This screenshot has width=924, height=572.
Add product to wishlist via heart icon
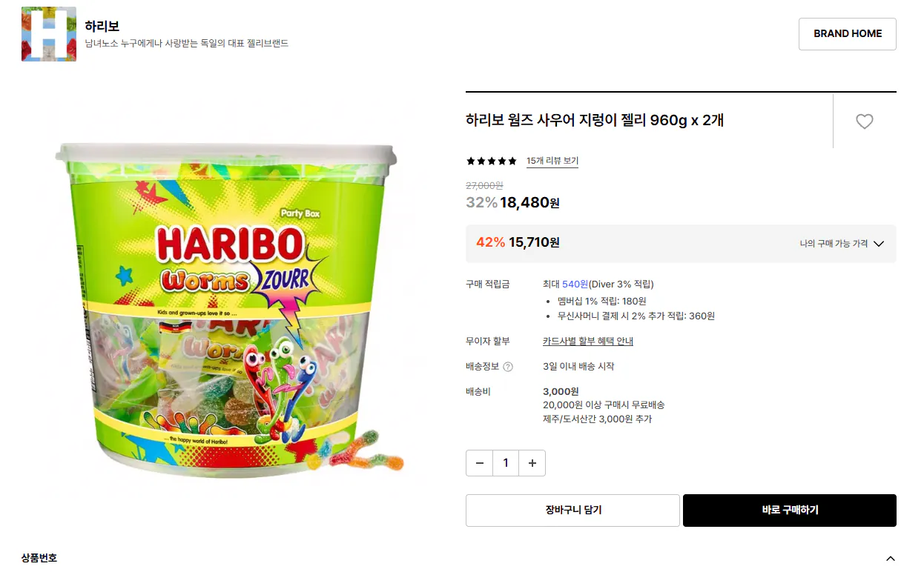865,122
